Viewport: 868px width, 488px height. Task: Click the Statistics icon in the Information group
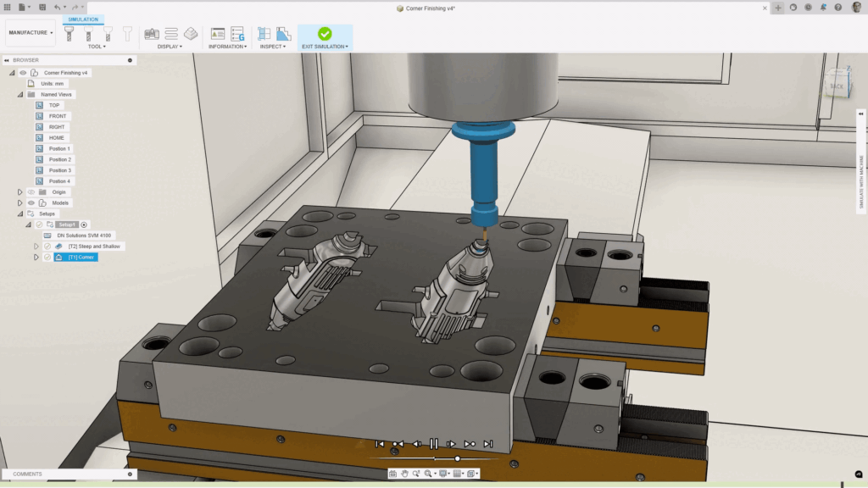[218, 34]
